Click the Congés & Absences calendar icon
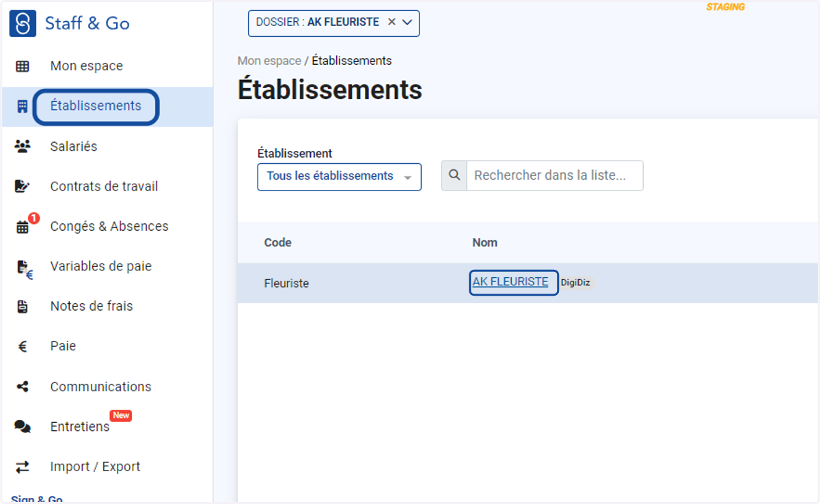The height and width of the screenshot is (504, 820). click(23, 227)
